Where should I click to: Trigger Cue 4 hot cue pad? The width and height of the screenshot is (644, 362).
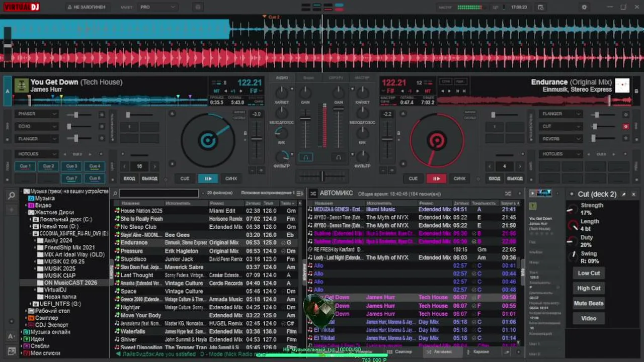(x=95, y=166)
